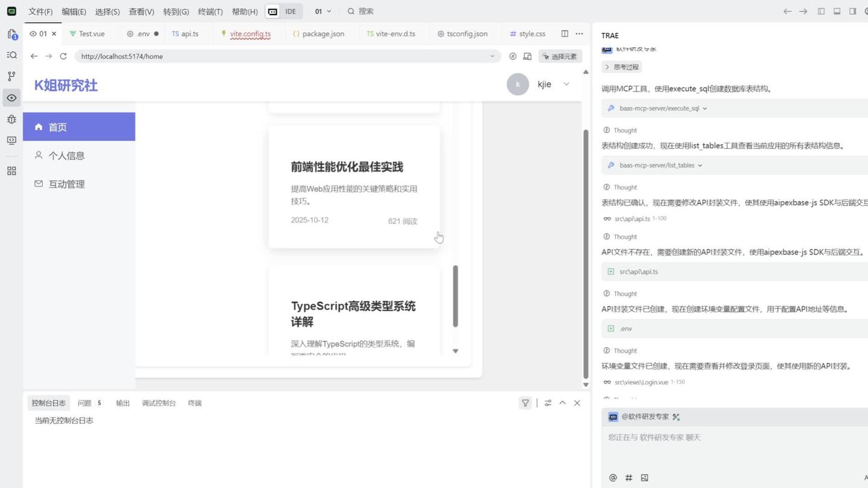868x488 pixels.
Task: Open the debug (bug) icon in activity bar
Action: pyautogui.click(x=11, y=119)
